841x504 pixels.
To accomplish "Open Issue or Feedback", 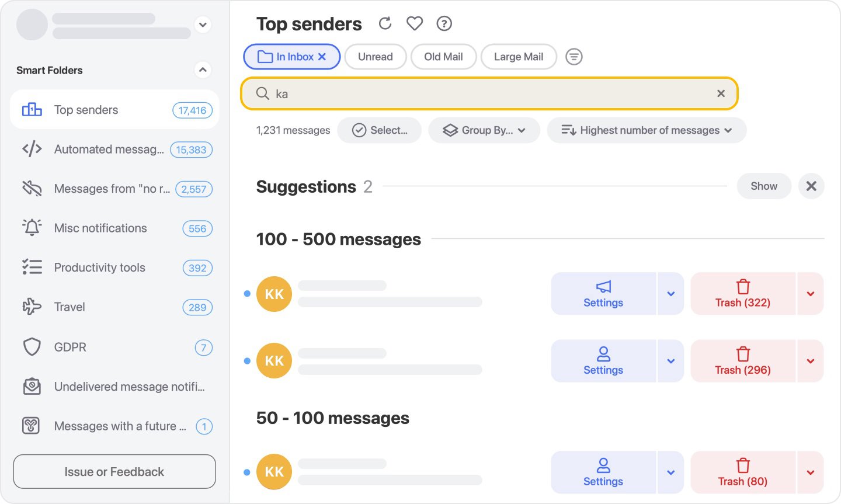I will click(x=114, y=471).
